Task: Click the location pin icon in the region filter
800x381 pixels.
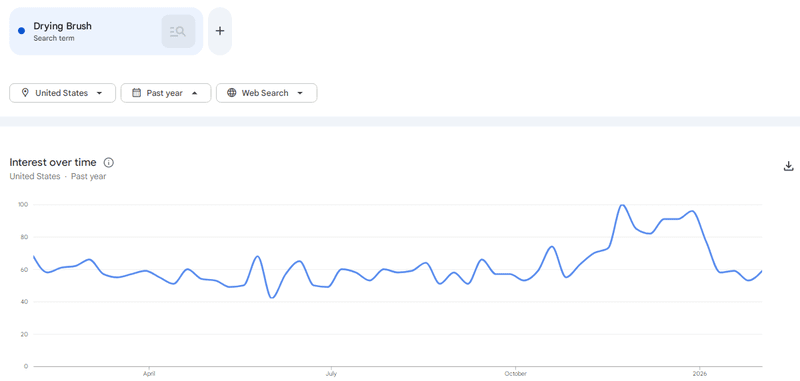Action: click(25, 93)
